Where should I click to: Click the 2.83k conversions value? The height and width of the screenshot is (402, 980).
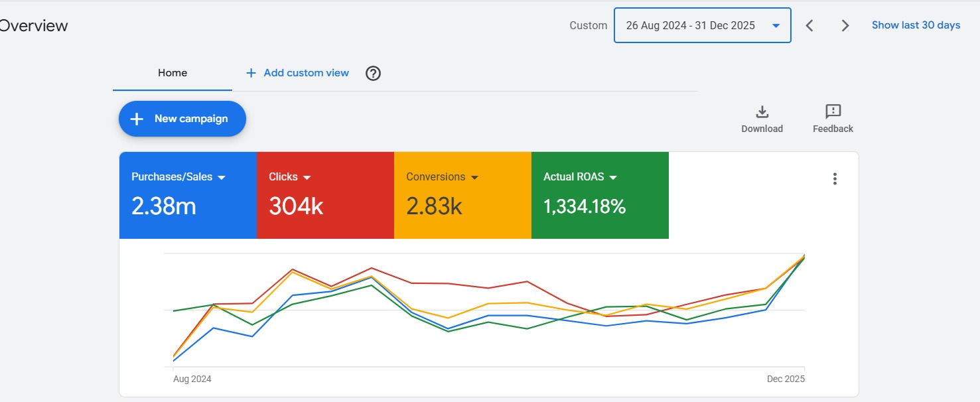coord(434,207)
